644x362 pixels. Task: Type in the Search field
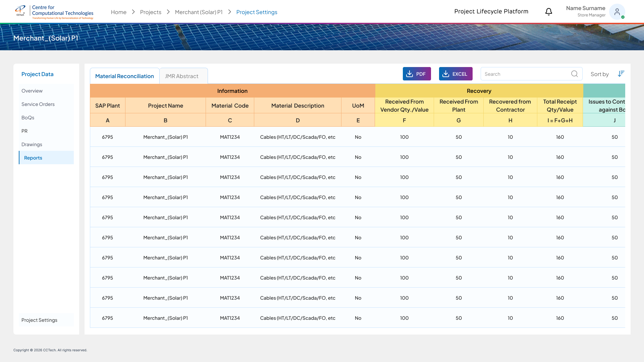tap(525, 74)
